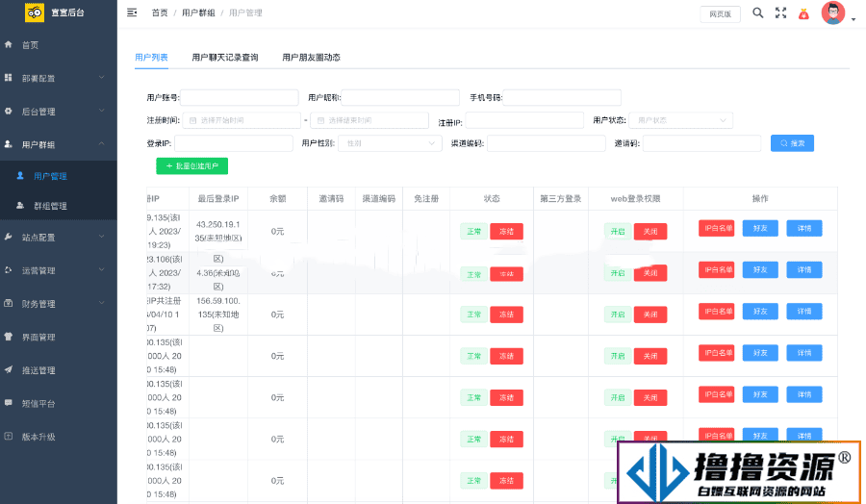Screen dimensions: 866x504
Task: Click the group icon for 群组管理
Action: (x=20, y=206)
